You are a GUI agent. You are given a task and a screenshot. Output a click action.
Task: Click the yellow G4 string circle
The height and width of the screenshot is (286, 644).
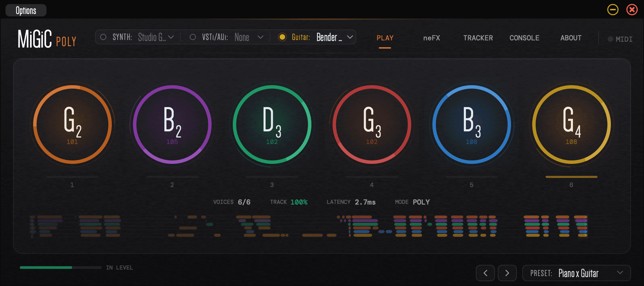coord(572,125)
